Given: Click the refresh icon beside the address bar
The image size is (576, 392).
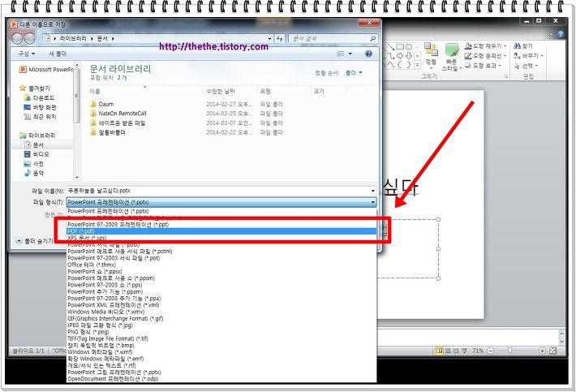Looking at the screenshot, I should [x=280, y=38].
